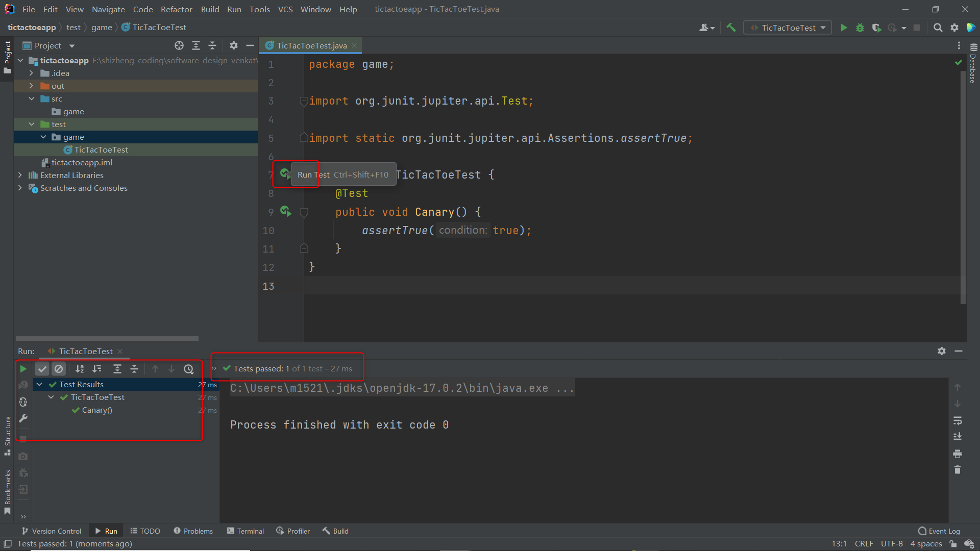Expand the .idea folder in tree
This screenshot has width=980, height=551.
pyautogui.click(x=31, y=73)
